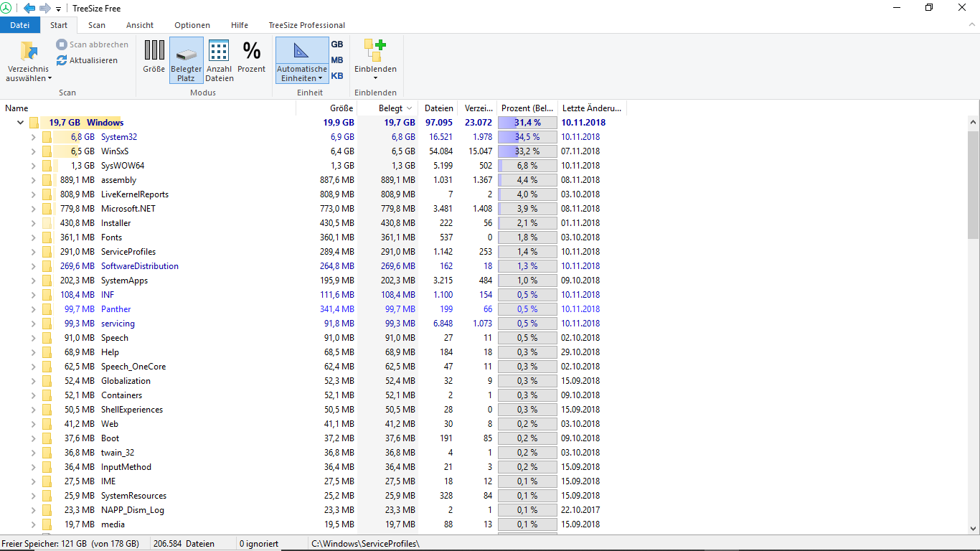This screenshot has width=980, height=551.
Task: Click the forward navigation arrow in title bar
Action: [44, 8]
